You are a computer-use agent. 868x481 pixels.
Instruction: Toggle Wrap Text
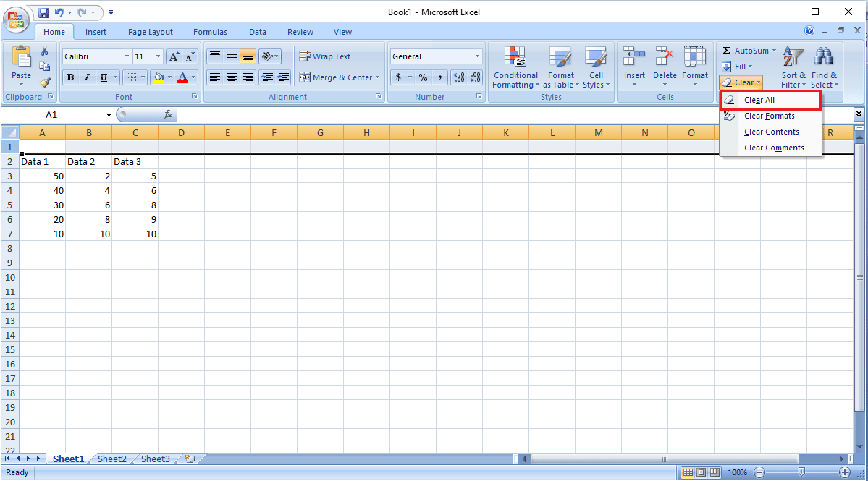[325, 56]
